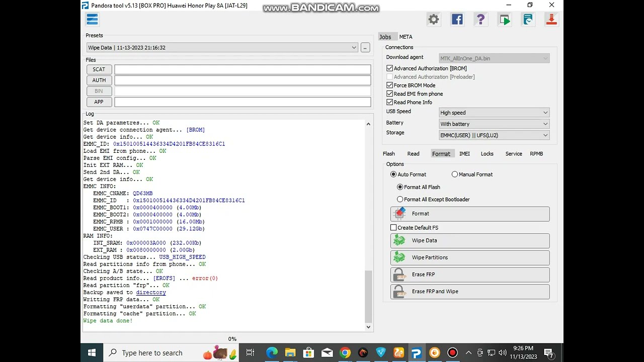Open the Service tab
Image resolution: width=644 pixels, height=362 pixels.
[514, 154]
